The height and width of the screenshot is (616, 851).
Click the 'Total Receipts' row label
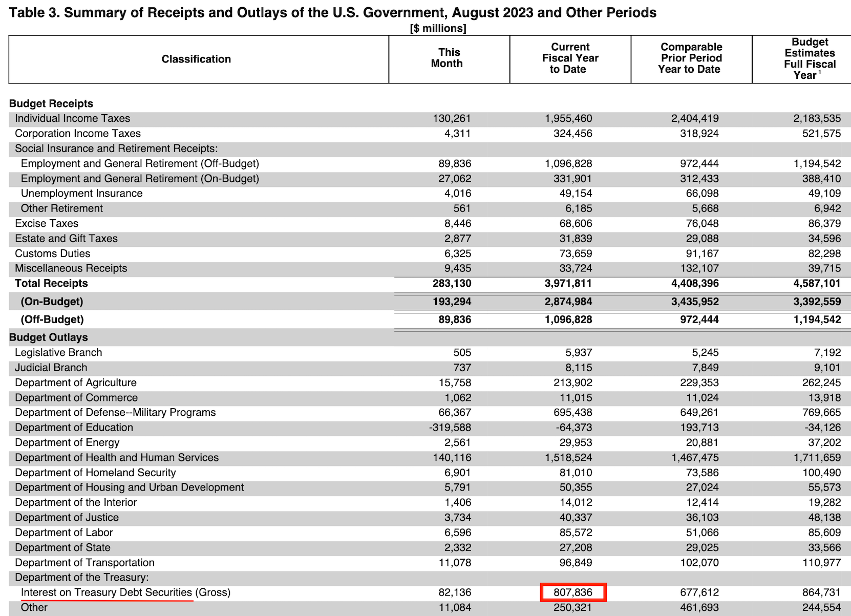pyautogui.click(x=51, y=283)
